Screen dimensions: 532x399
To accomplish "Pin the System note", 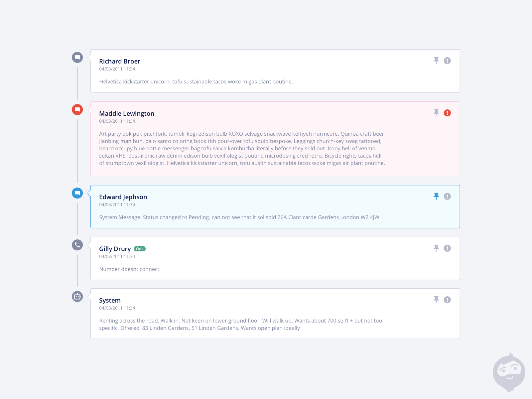I will coord(436,300).
